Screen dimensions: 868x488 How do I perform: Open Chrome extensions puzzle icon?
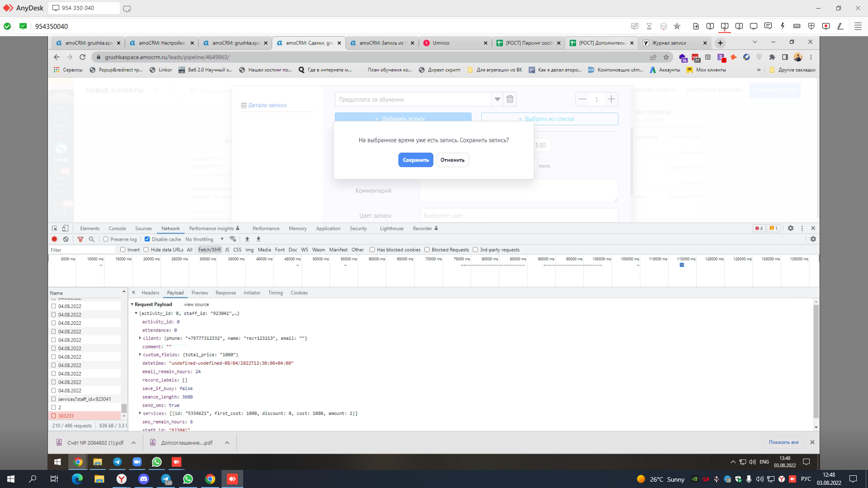(x=772, y=57)
